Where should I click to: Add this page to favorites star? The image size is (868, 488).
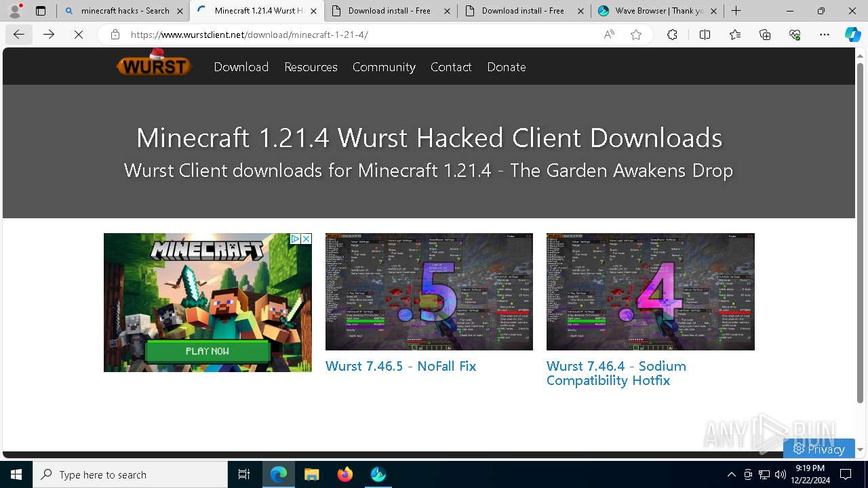tap(636, 35)
